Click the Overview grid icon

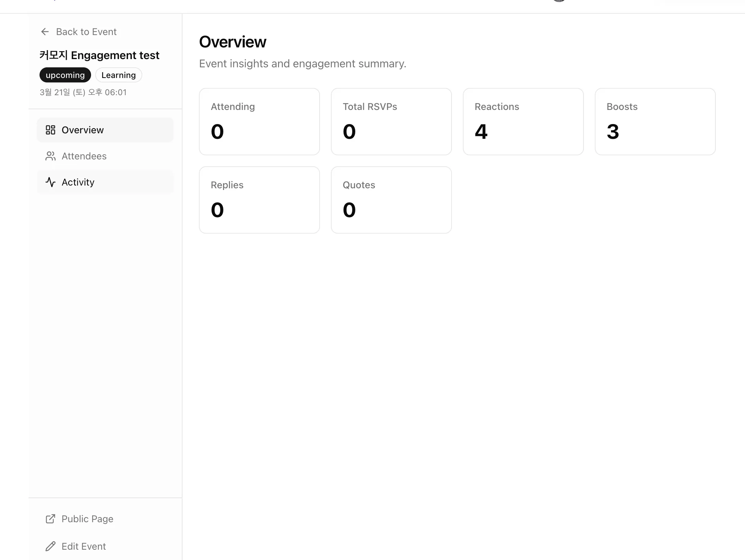click(x=51, y=130)
